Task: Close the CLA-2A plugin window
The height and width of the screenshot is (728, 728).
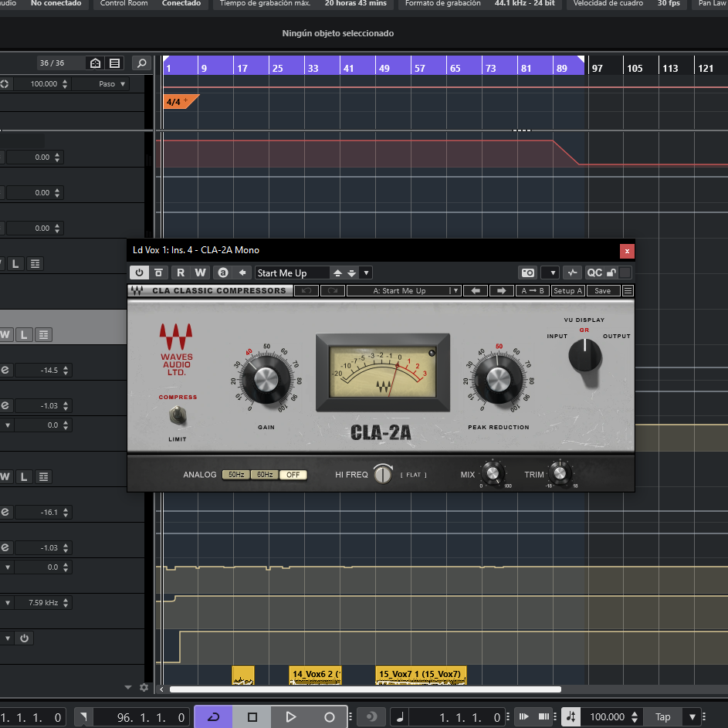Action: (x=627, y=251)
